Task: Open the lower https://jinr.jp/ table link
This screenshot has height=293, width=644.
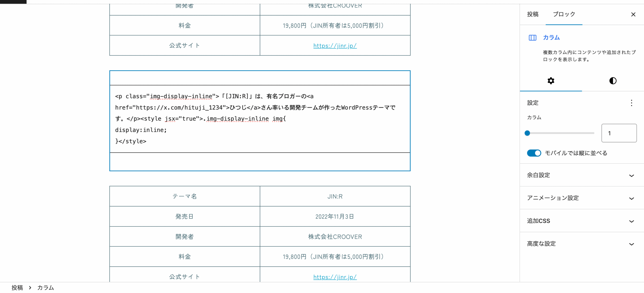Action: [x=335, y=277]
